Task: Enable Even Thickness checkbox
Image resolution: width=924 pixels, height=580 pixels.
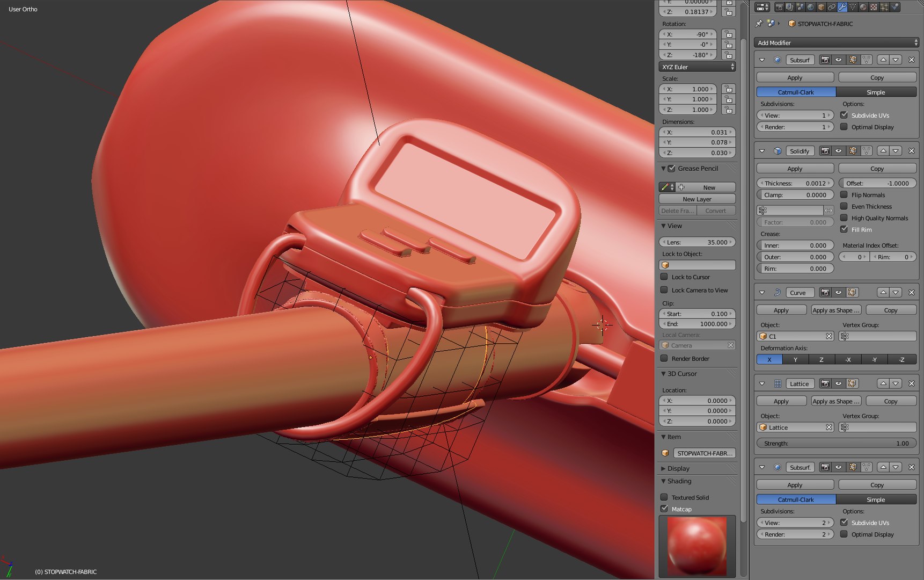Action: (844, 206)
